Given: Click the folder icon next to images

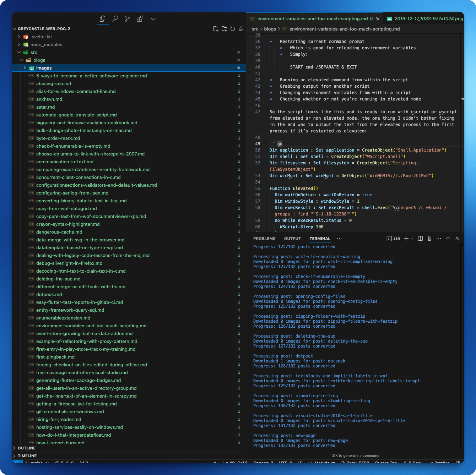Looking at the screenshot, I should (31, 68).
